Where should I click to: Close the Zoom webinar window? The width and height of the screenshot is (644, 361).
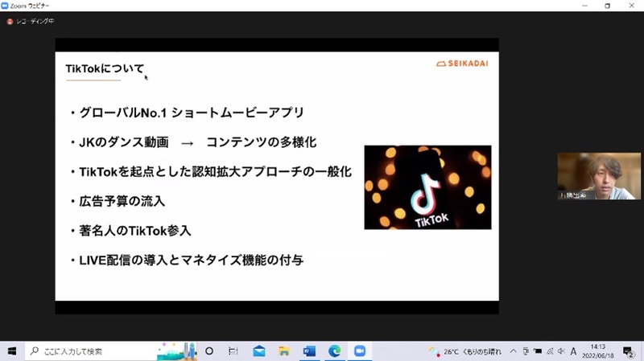632,6
